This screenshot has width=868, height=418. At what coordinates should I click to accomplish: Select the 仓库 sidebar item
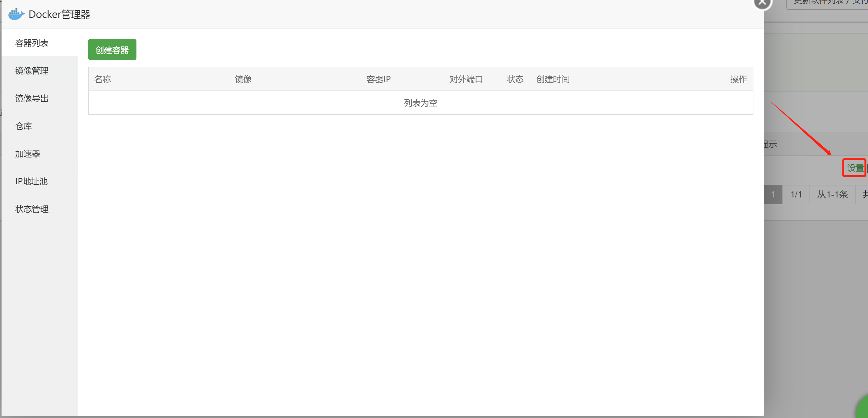24,126
